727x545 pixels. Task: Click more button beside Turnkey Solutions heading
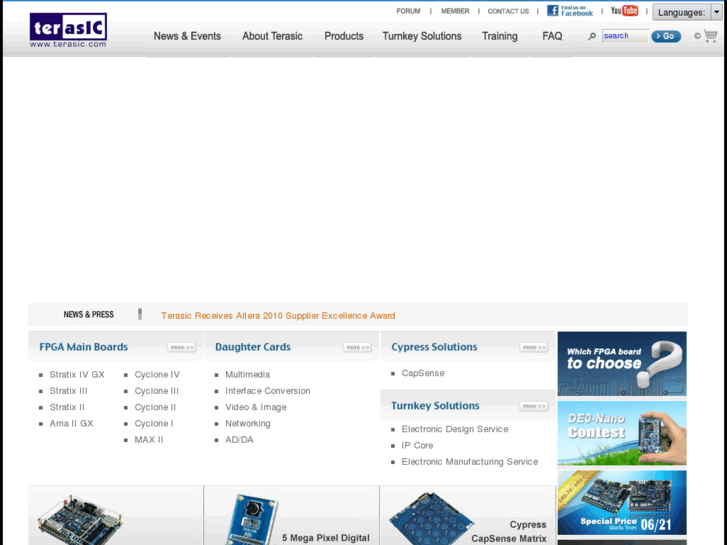pos(534,406)
